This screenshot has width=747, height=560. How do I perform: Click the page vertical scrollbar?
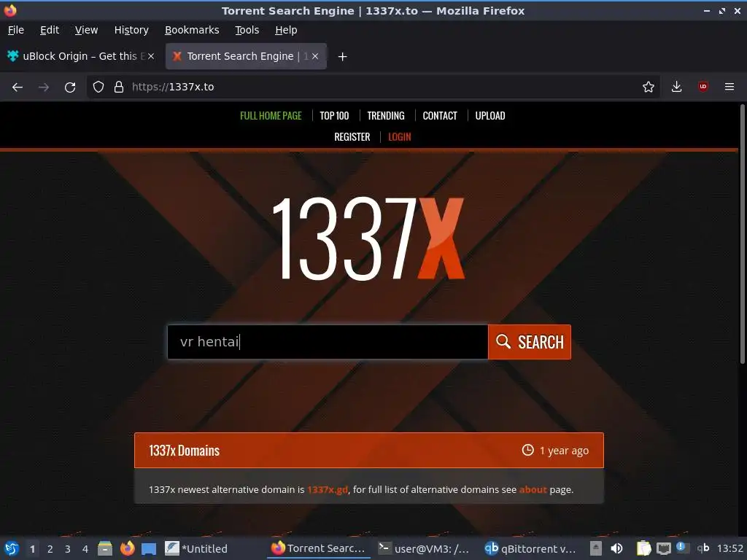click(x=742, y=234)
